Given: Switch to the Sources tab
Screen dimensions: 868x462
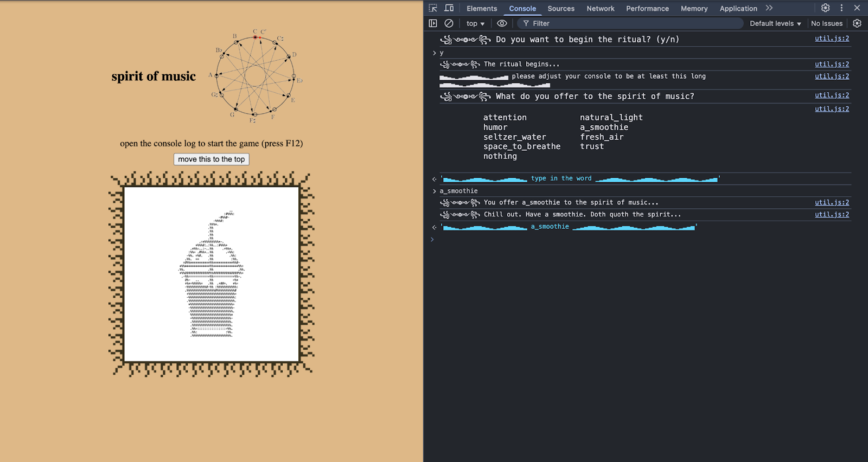Looking at the screenshot, I should point(561,8).
